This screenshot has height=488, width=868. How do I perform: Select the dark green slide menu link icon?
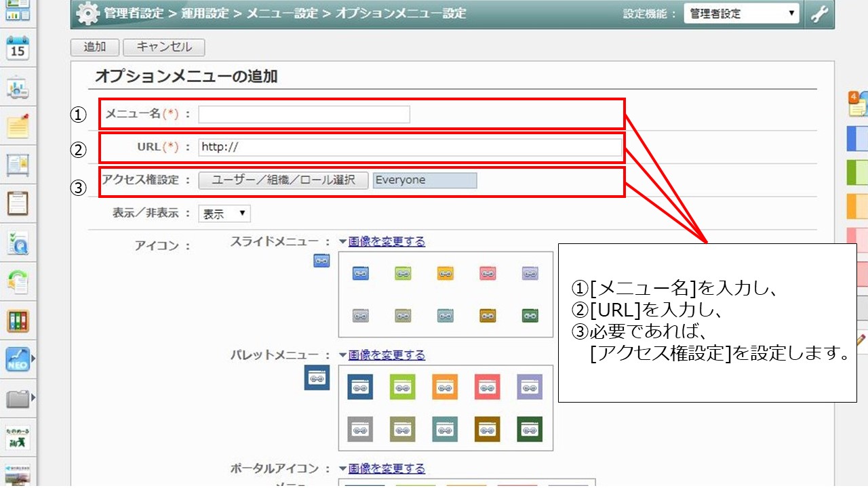(x=530, y=315)
